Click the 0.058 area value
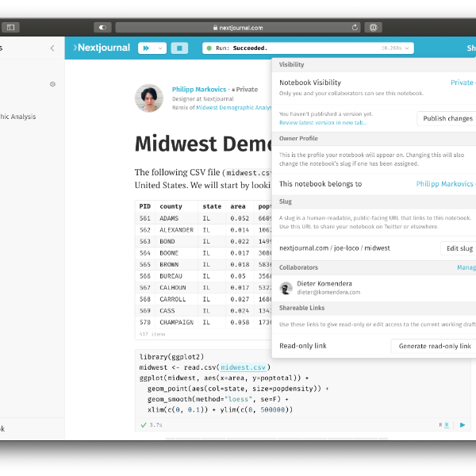 240,322
